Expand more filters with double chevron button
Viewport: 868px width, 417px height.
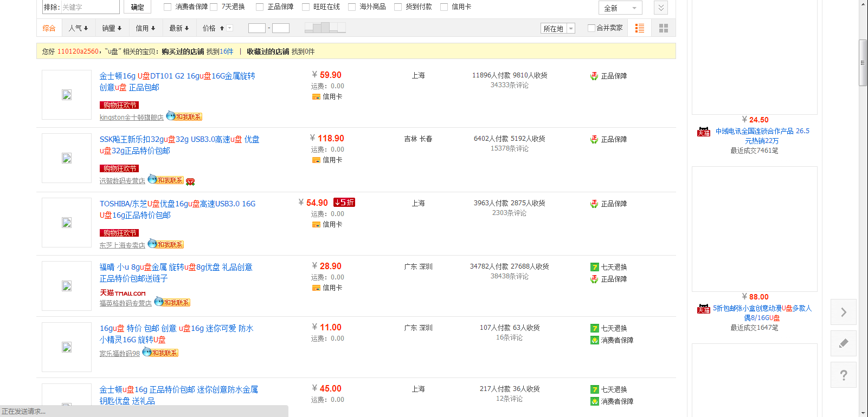[661, 8]
